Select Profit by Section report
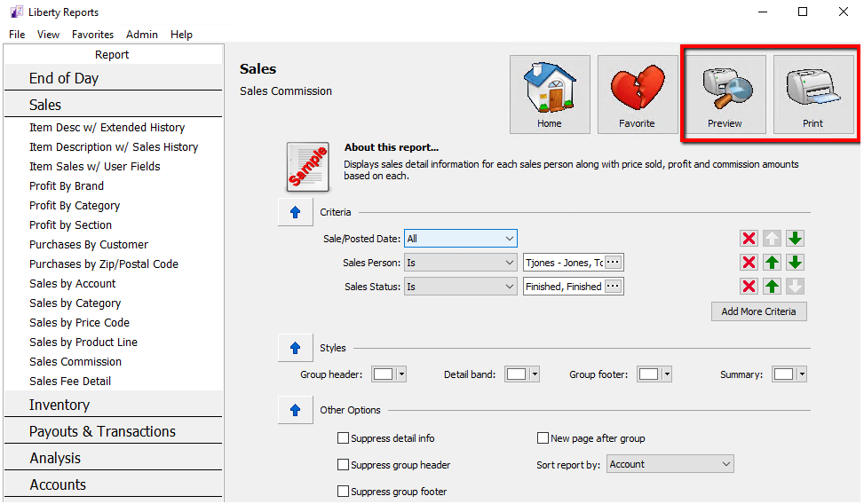 (70, 224)
